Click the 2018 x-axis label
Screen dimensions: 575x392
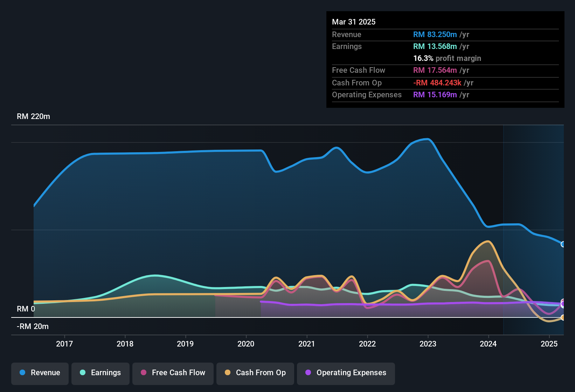(x=125, y=344)
